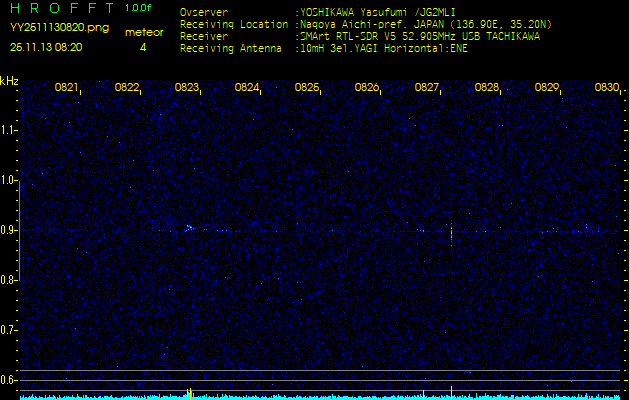Image resolution: width=629 pixels, height=400 pixels.
Task: Click the meteor echo blob just before 0823
Action: pyautogui.click(x=189, y=228)
